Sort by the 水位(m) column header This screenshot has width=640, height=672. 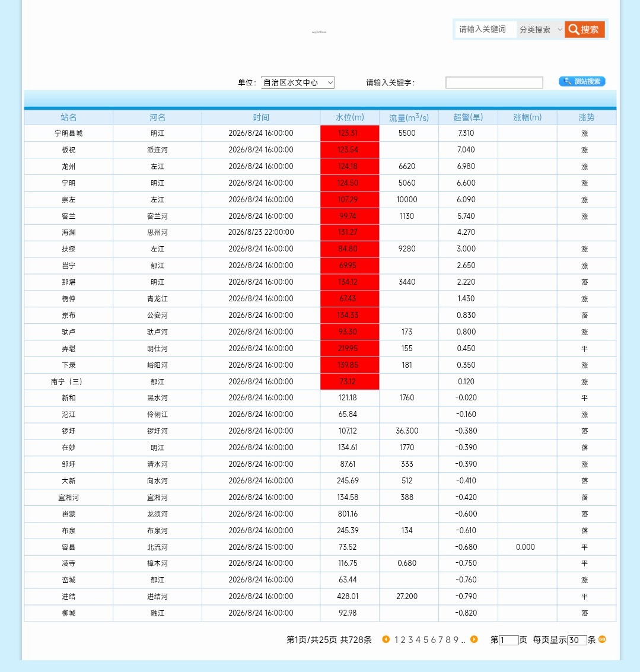tap(350, 117)
